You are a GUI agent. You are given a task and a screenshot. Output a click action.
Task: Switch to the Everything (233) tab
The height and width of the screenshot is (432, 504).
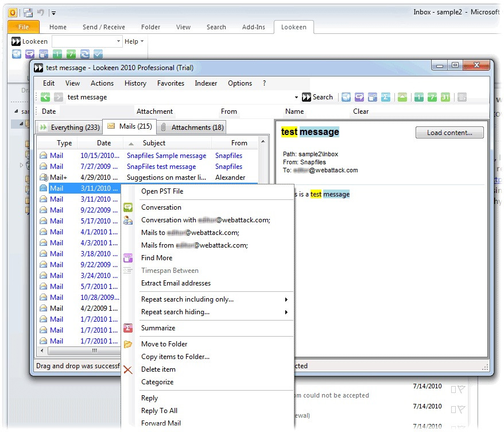pyautogui.click(x=69, y=128)
